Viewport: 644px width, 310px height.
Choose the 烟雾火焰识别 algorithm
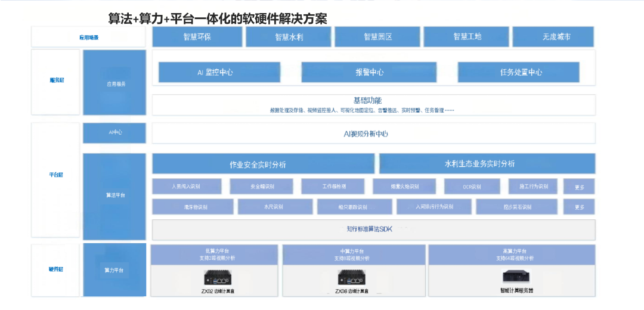coord(404,186)
